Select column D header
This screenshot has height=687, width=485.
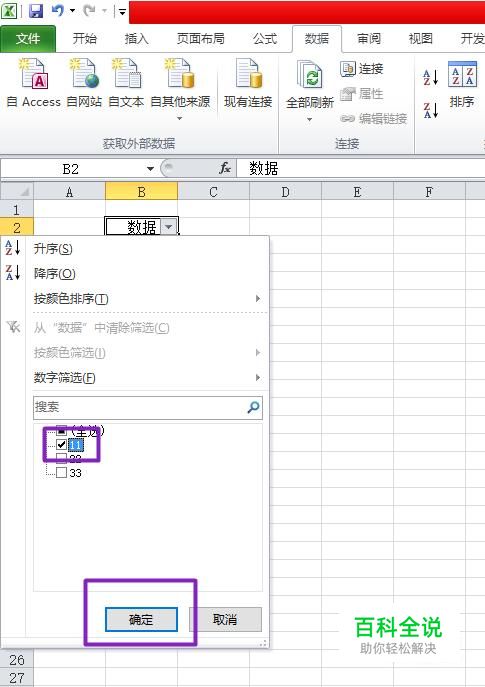click(x=285, y=192)
